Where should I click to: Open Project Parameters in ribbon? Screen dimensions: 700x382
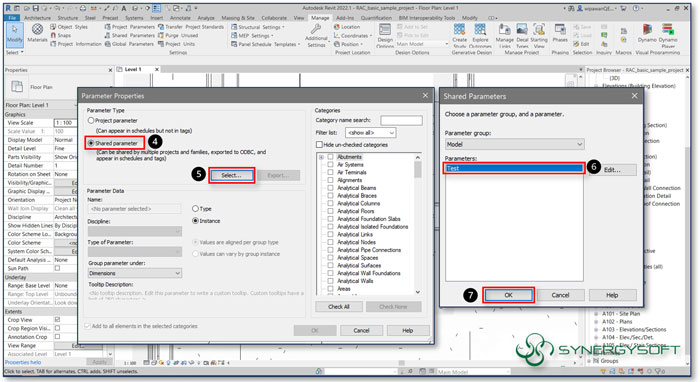pyautogui.click(x=130, y=27)
